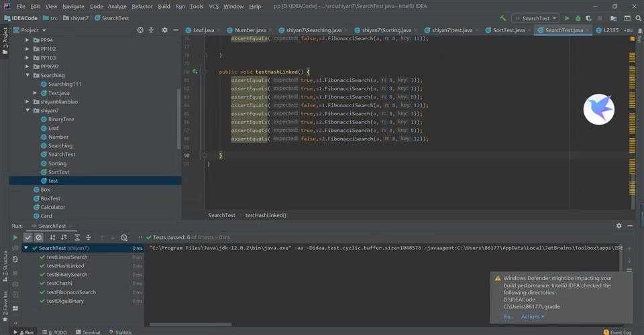This screenshot has height=335, width=644.
Task: Expand the PP9697 folder
Action: [x=27, y=66]
